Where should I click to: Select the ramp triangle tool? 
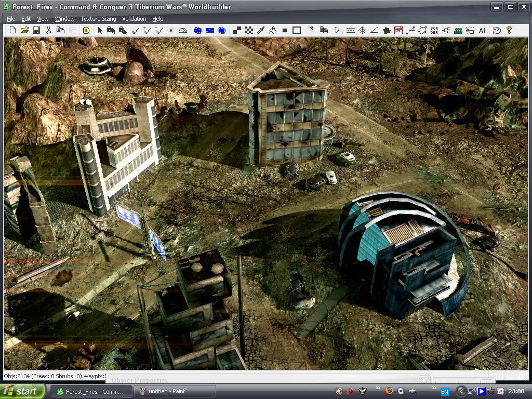(374, 31)
